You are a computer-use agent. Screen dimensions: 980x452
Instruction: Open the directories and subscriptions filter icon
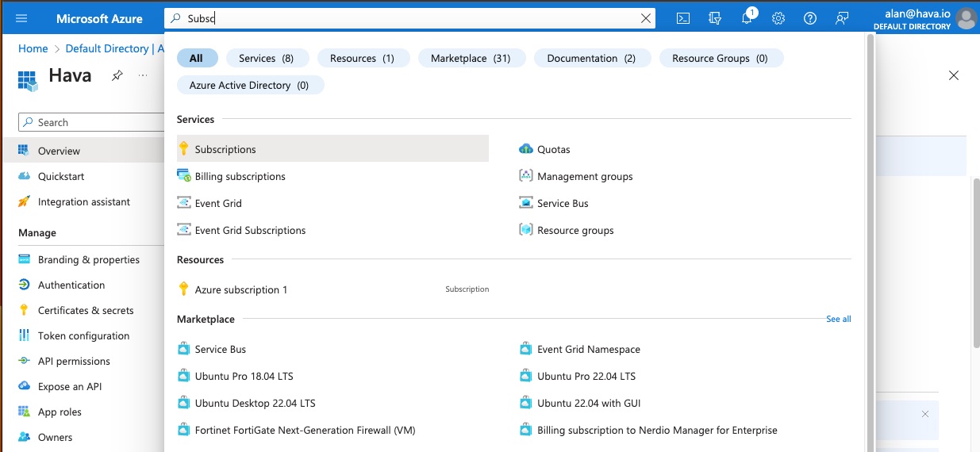(x=715, y=18)
